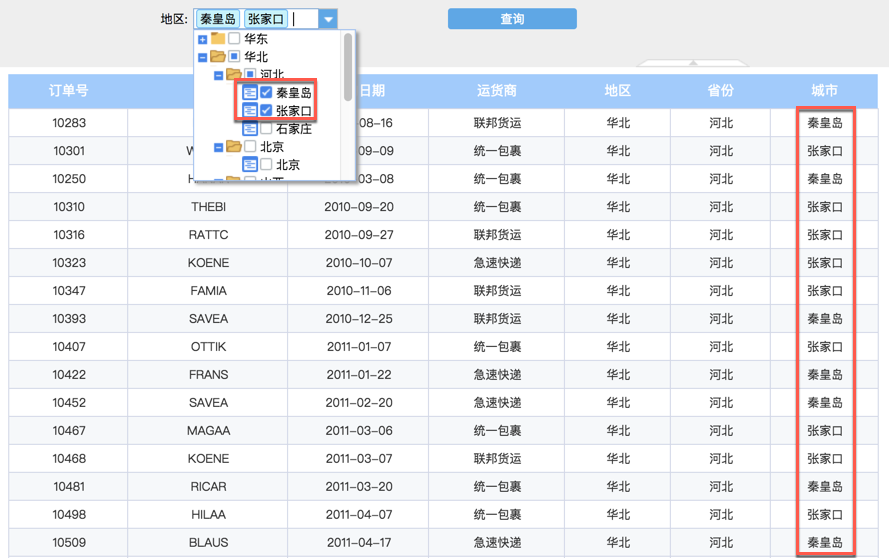Check the 石家庄 checkbox

[x=266, y=129]
